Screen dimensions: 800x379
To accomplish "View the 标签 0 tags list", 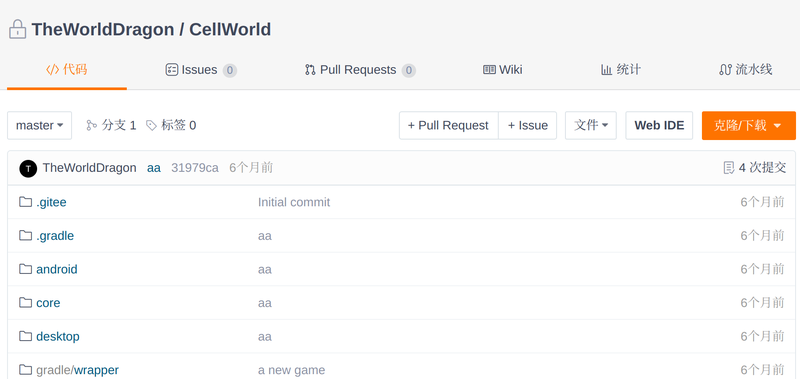I will pyautogui.click(x=171, y=125).
